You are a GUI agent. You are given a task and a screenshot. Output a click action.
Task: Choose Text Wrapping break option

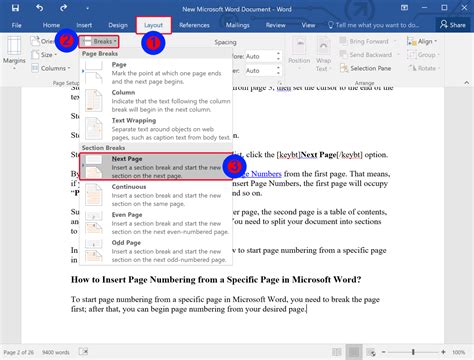(156, 129)
